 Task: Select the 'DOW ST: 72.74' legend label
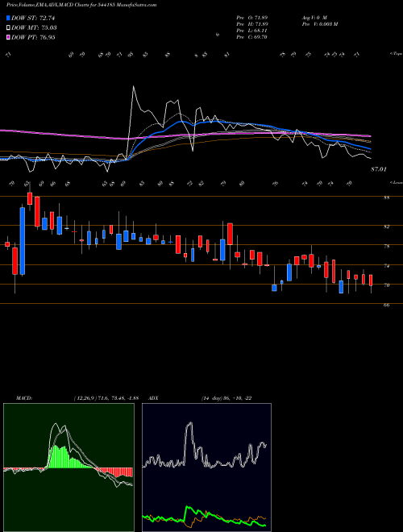(33, 19)
